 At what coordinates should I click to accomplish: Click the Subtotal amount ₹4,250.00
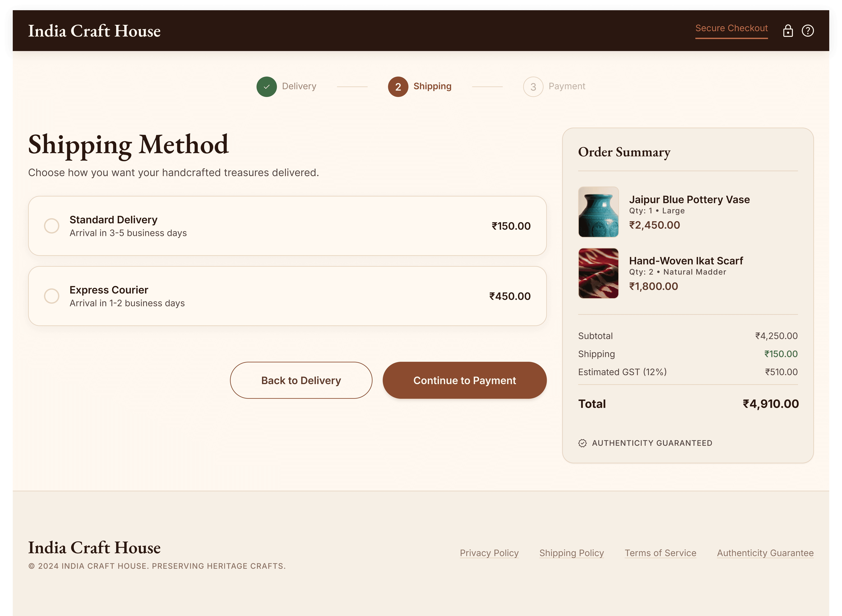(x=776, y=336)
